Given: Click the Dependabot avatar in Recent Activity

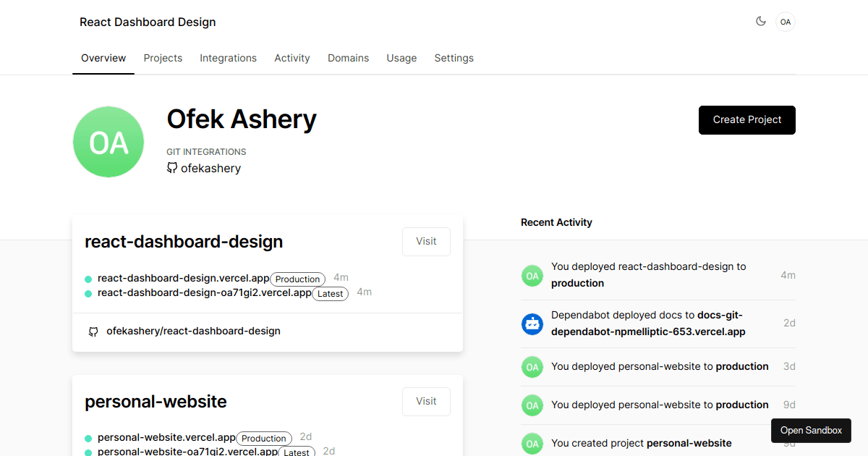Looking at the screenshot, I should [x=532, y=324].
